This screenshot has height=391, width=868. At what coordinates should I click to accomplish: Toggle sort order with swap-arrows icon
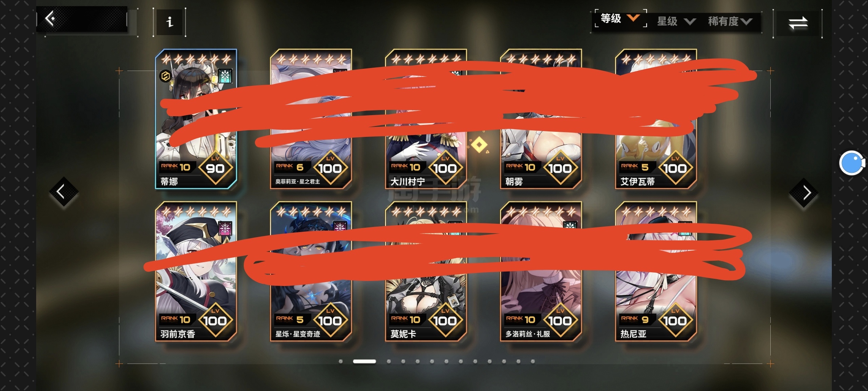click(x=798, y=23)
